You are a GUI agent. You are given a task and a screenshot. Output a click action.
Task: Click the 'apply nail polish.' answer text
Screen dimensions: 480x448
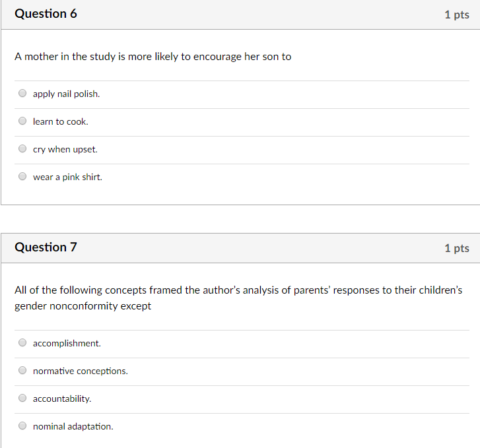[x=67, y=94]
